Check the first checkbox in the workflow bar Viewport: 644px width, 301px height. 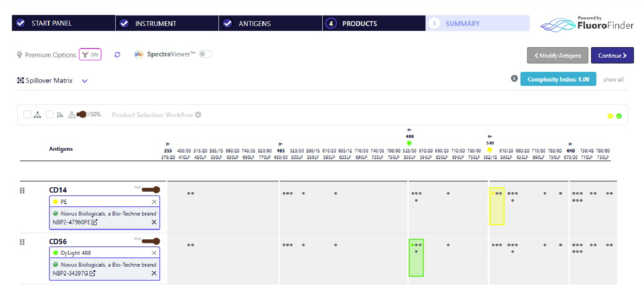[26, 114]
